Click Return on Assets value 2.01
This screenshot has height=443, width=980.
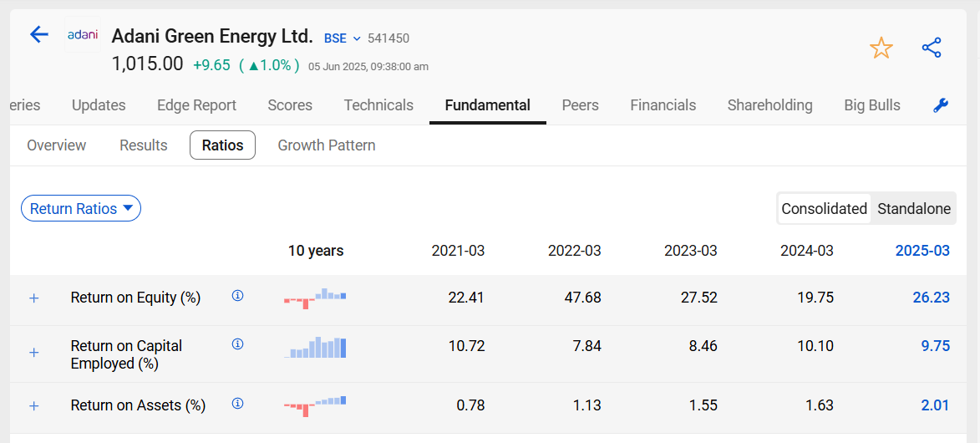pos(936,405)
